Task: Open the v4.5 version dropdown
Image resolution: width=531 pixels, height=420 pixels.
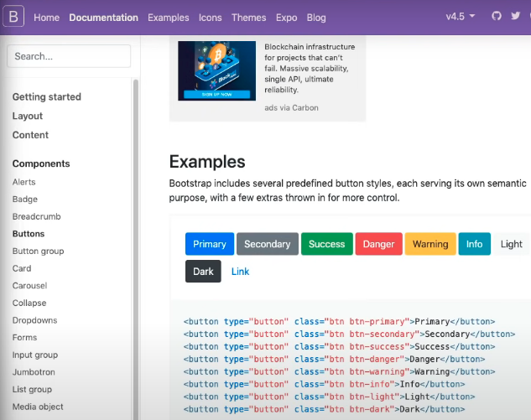Action: tap(461, 16)
